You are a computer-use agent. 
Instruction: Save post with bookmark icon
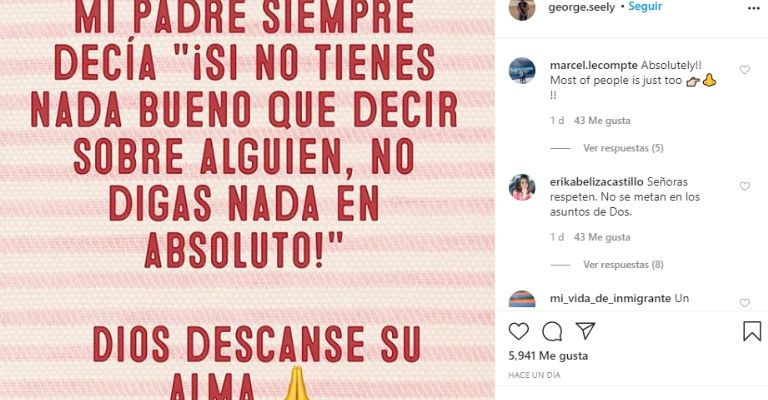coord(752,331)
